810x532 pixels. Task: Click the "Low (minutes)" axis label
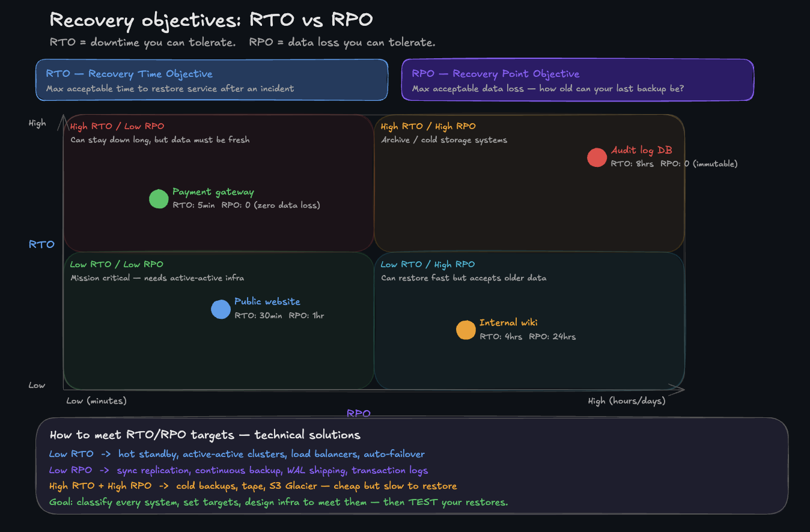point(96,401)
